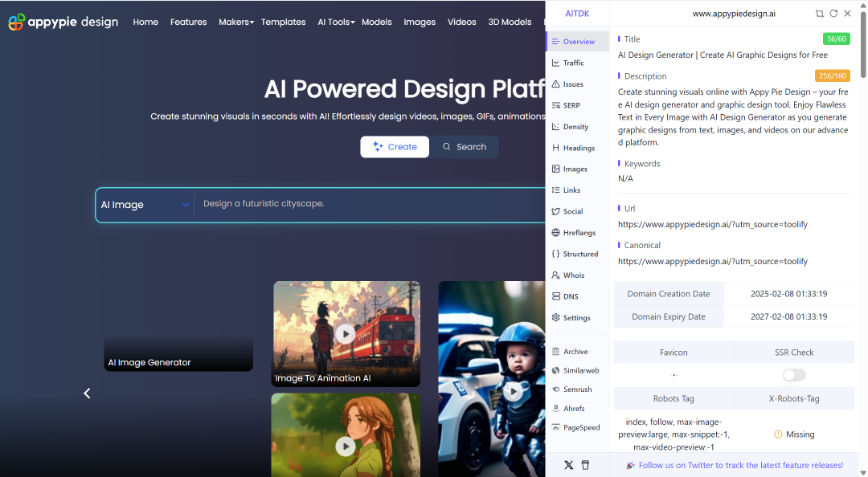Open the Videos nav menu item

tap(461, 22)
